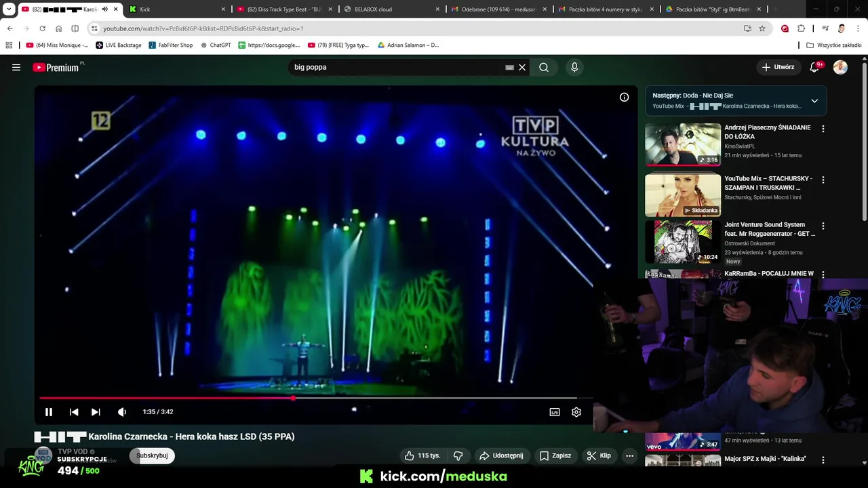The height and width of the screenshot is (488, 868).
Task: Save video with Zapisz button
Action: click(x=555, y=455)
